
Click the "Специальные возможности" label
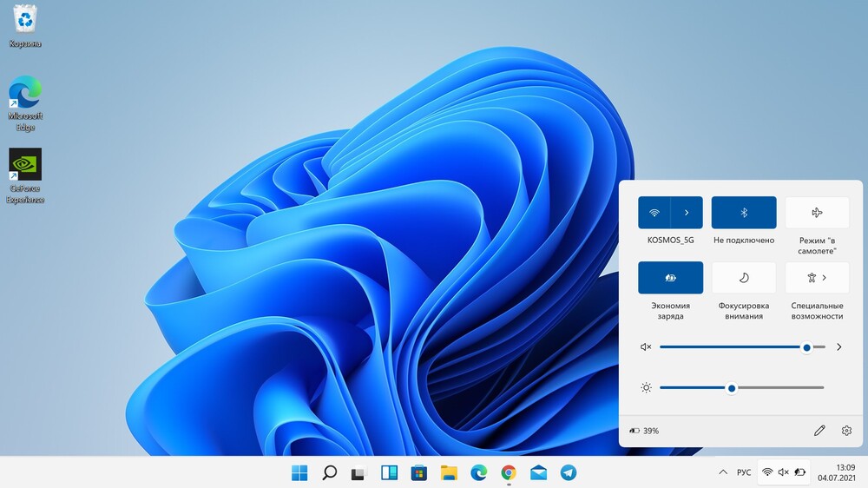[x=817, y=311]
